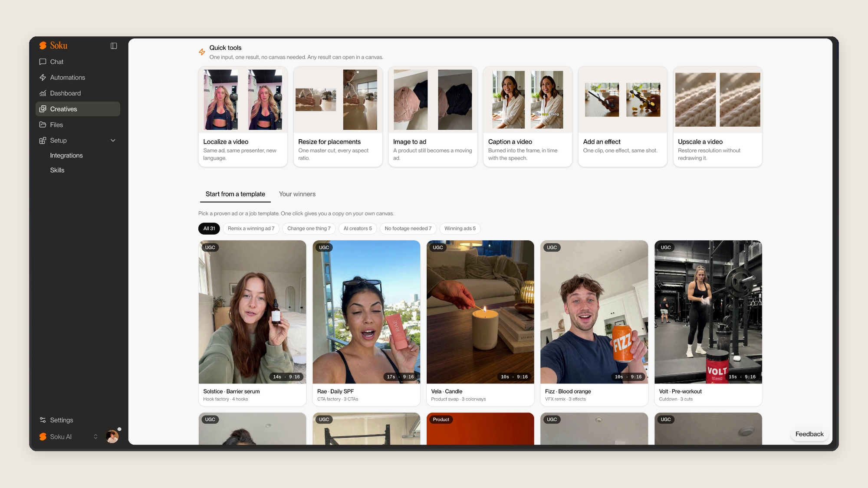
Task: Open the Soku AI workspace switcher
Action: pos(69,437)
